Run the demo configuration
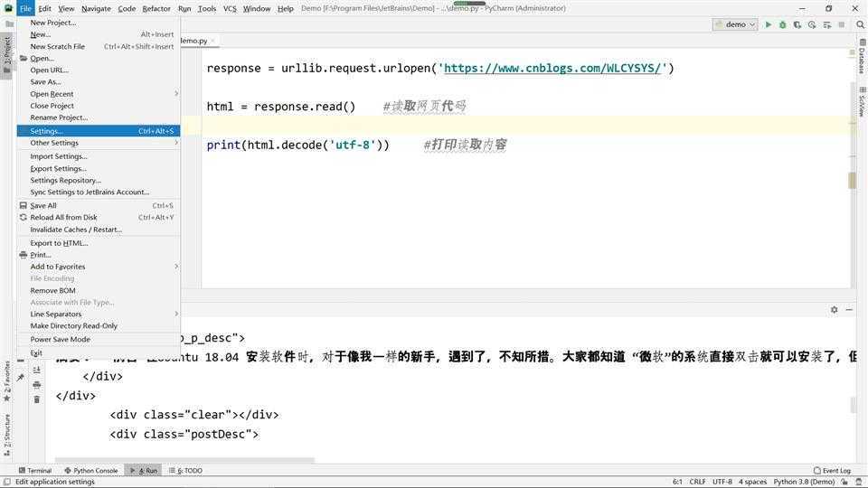Viewport: 868px width, 488px height. point(768,24)
